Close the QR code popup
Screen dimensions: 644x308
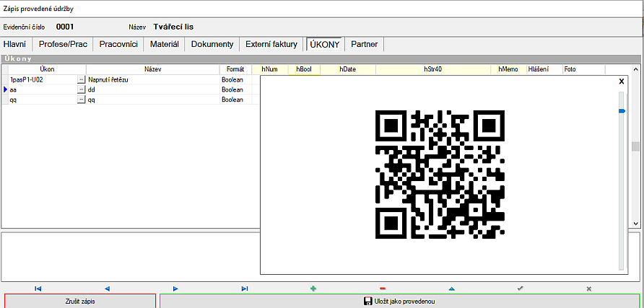[622, 82]
